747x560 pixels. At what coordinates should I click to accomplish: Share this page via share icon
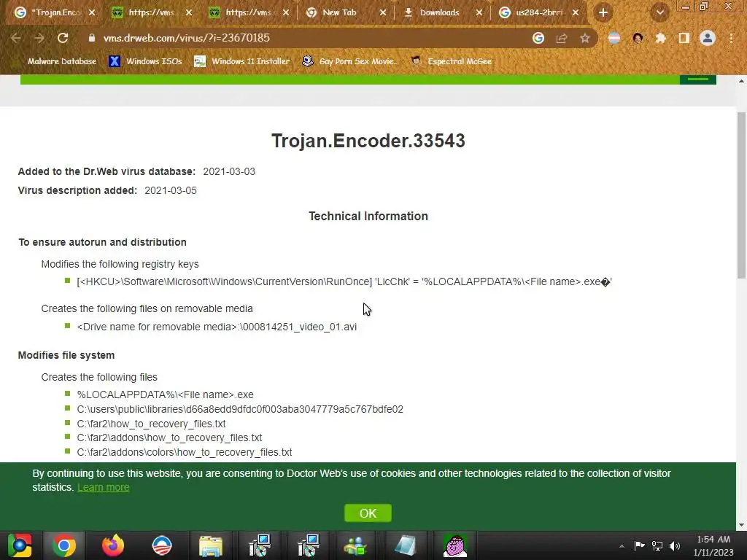pos(562,38)
